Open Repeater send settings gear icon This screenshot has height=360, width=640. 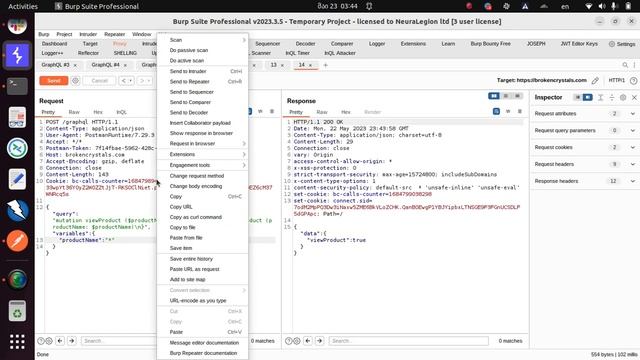coord(75,81)
